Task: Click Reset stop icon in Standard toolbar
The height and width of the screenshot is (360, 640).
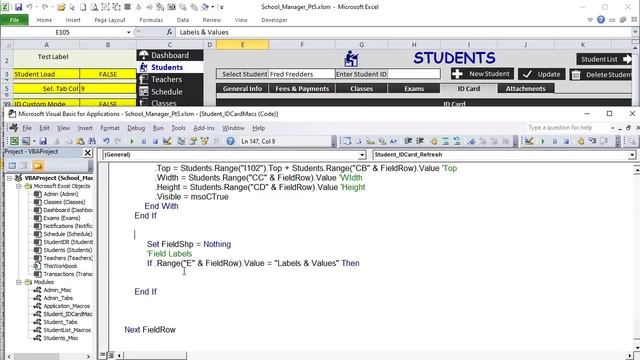Action: [155, 141]
